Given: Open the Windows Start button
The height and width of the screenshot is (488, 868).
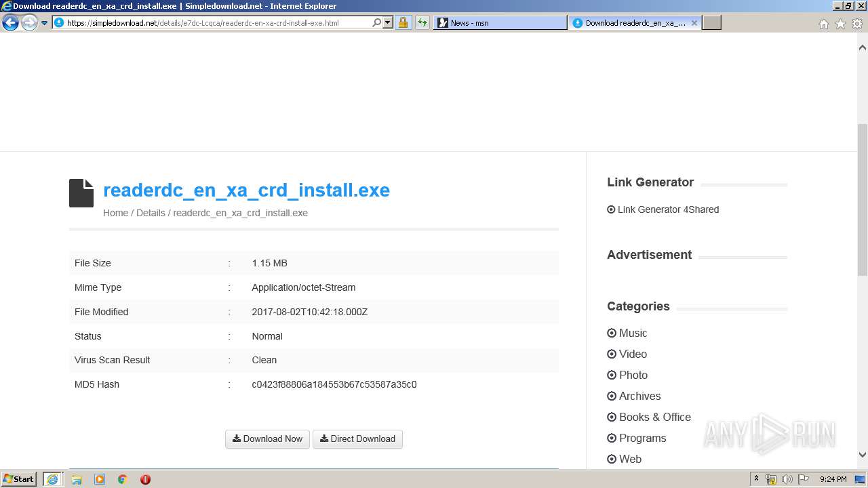Looking at the screenshot, I should (18, 479).
